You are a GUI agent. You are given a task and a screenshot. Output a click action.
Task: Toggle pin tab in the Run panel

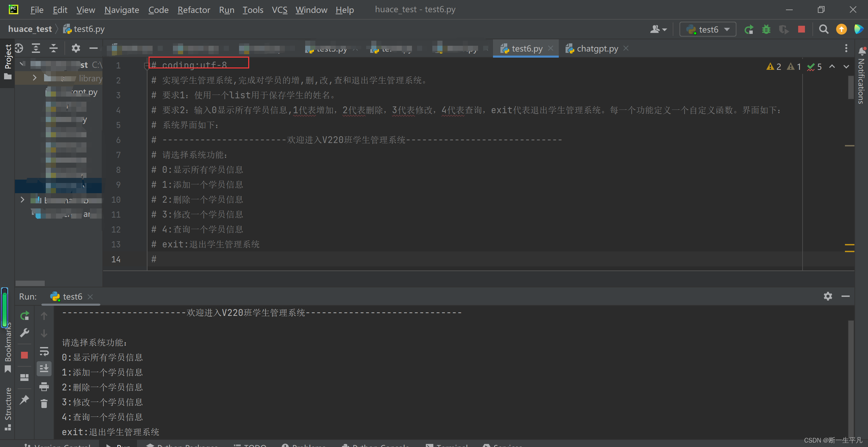pos(24,400)
